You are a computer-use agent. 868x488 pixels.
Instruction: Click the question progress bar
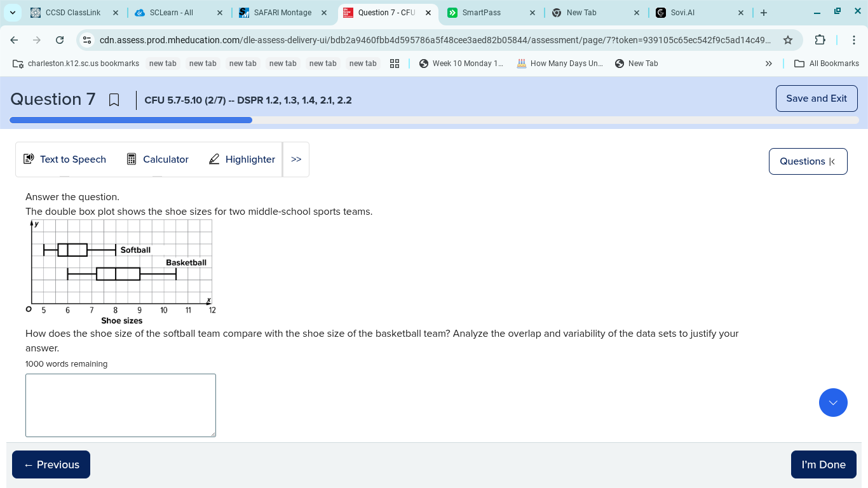pos(434,120)
